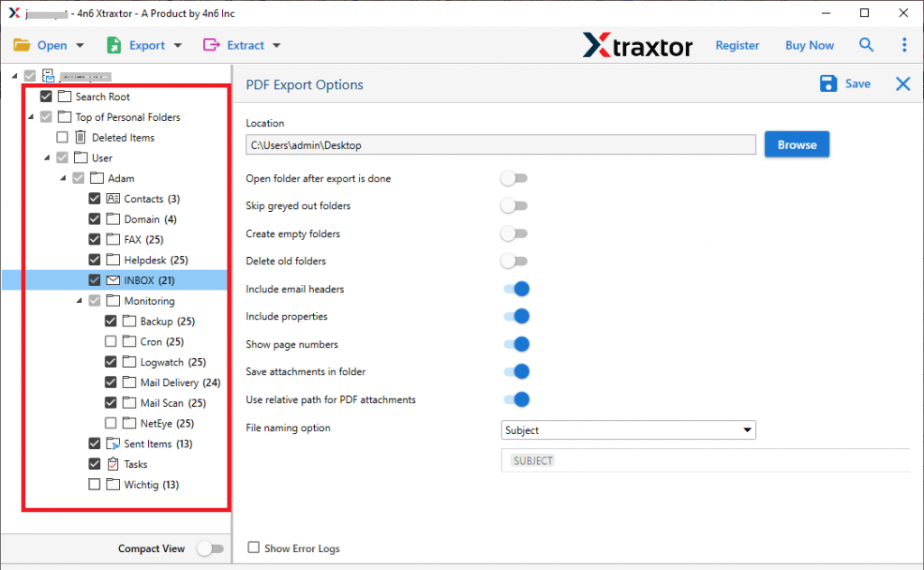Click the Save icon in PDF Export Options
Viewport: 924px width, 570px height.
[828, 83]
